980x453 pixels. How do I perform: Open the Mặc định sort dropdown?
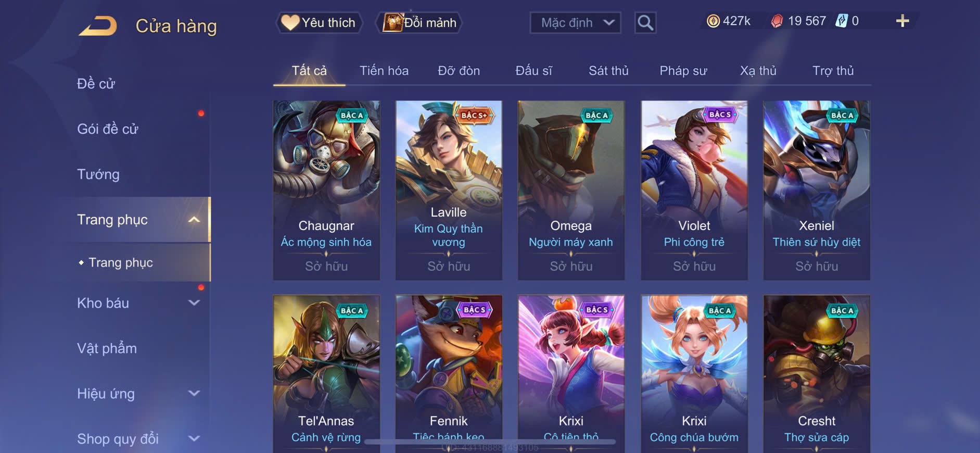(x=575, y=22)
